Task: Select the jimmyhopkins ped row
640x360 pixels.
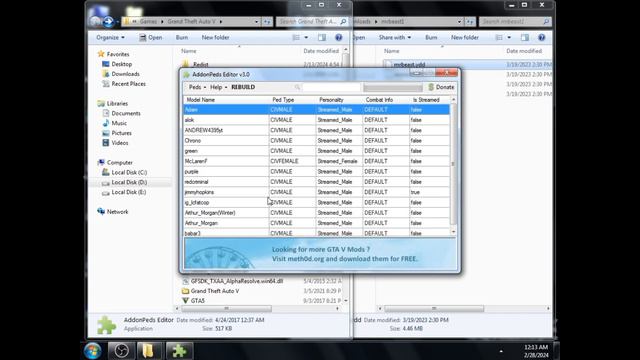Action: 317,192
